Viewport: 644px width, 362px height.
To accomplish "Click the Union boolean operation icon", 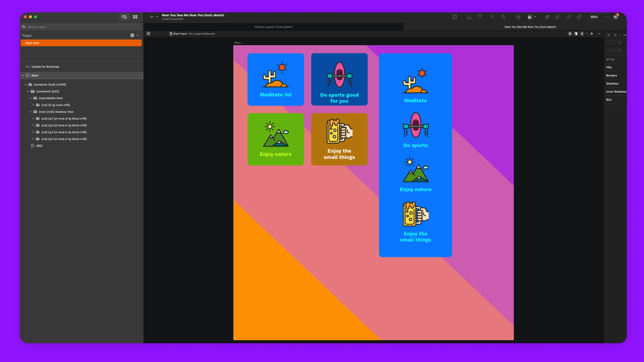I will click(547, 17).
